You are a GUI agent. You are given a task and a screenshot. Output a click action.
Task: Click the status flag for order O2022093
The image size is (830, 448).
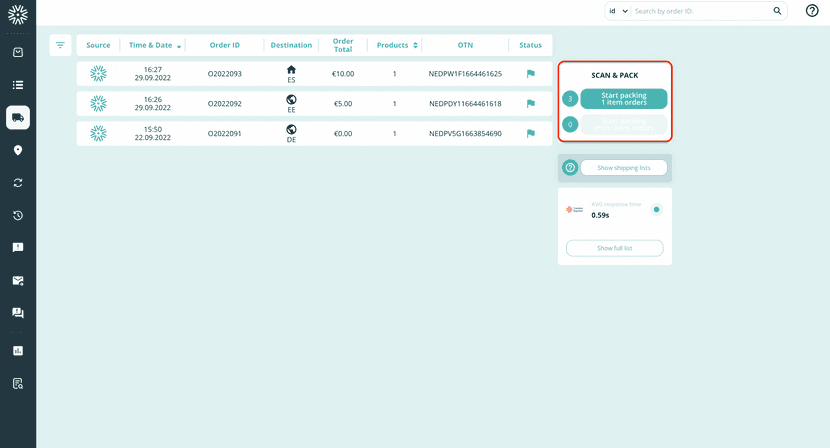pos(531,74)
